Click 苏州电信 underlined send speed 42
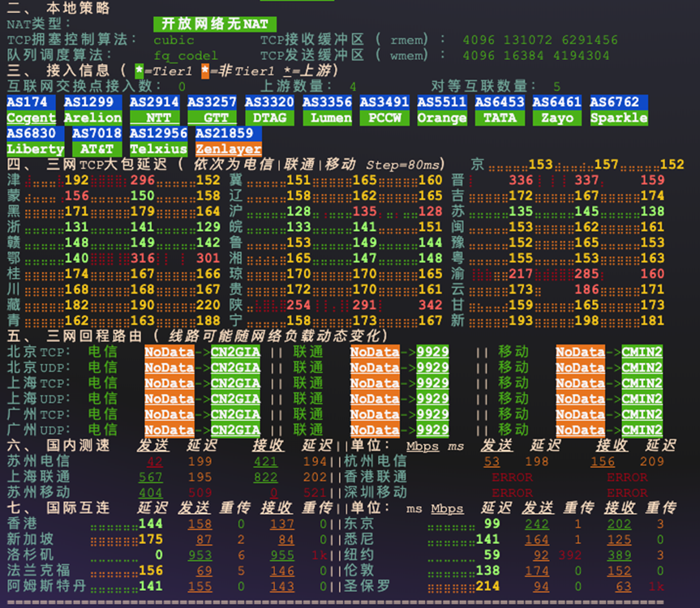Viewport: 700px width, 608px height. pyautogui.click(x=154, y=461)
